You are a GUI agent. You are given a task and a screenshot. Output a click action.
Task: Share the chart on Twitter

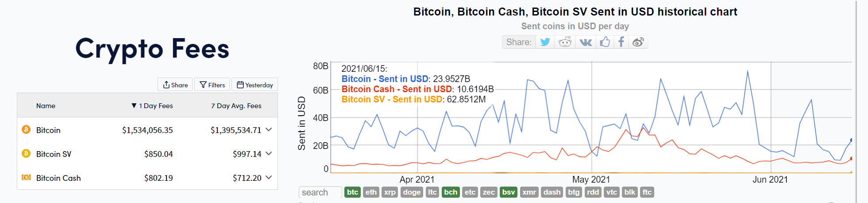point(545,42)
